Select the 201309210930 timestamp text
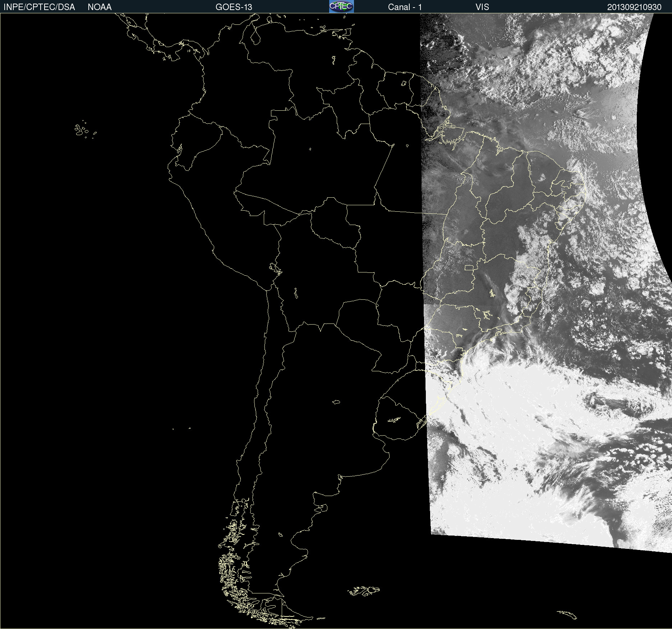Image resolution: width=672 pixels, height=629 pixels. (x=634, y=7)
